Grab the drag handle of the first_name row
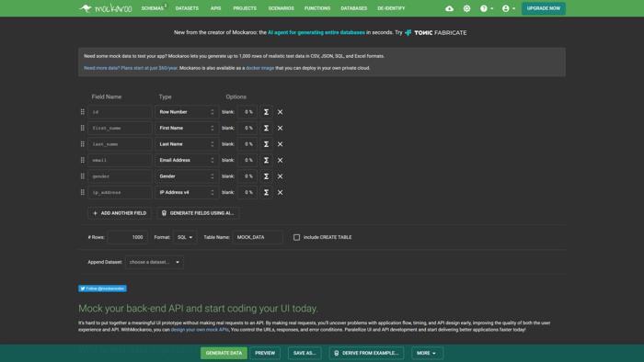The image size is (644, 362). [x=83, y=128]
